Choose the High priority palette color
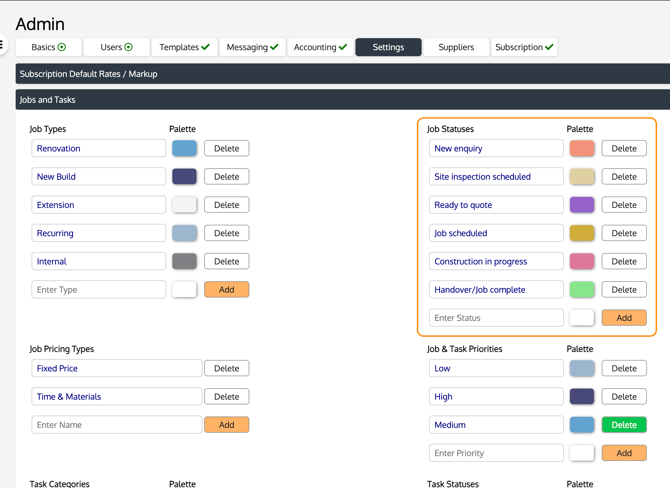The height and width of the screenshot is (488, 670). [x=582, y=396]
